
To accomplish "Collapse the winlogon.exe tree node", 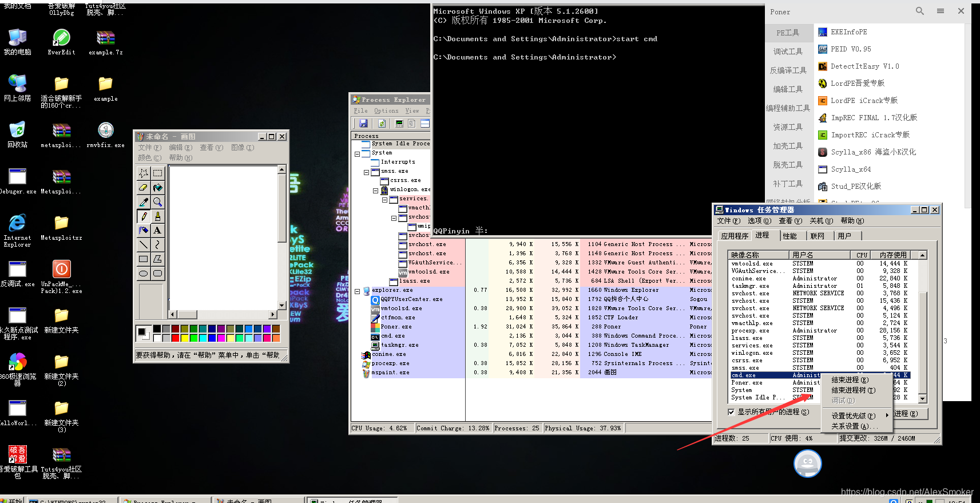I will click(x=375, y=190).
